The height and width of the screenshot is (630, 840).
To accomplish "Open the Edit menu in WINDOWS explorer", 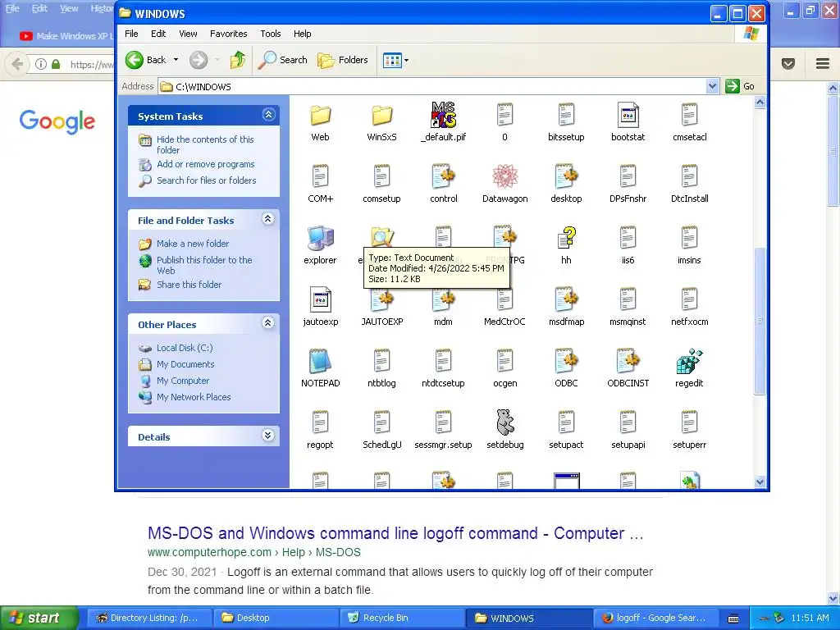I will [x=158, y=34].
